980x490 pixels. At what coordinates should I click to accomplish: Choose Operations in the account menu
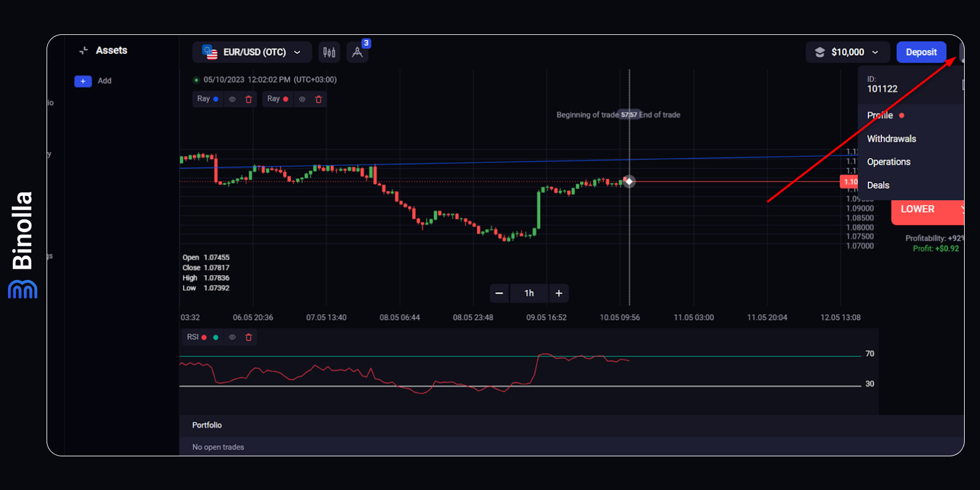[888, 162]
